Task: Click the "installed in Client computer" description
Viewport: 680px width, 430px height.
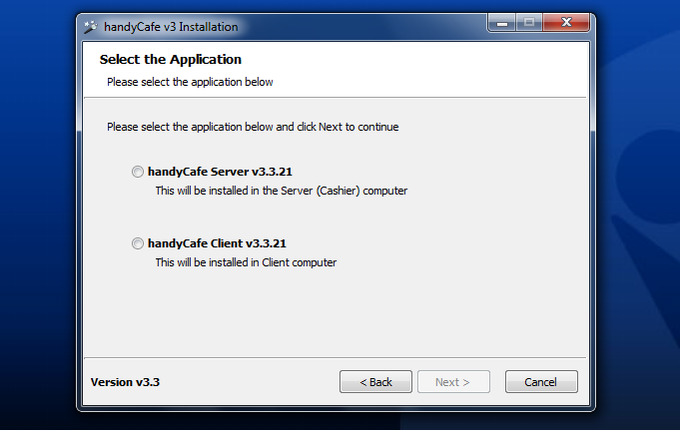Action: 246,262
